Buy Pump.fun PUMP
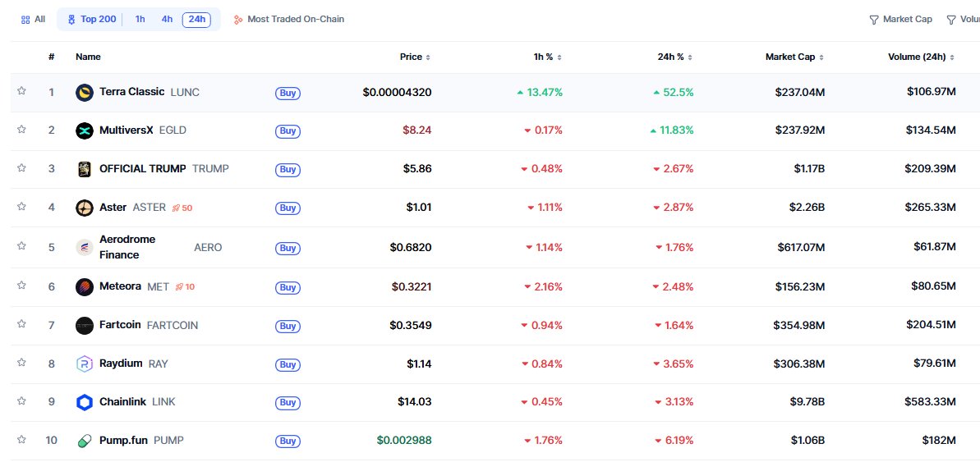This screenshot has height=462, width=980. tap(288, 442)
